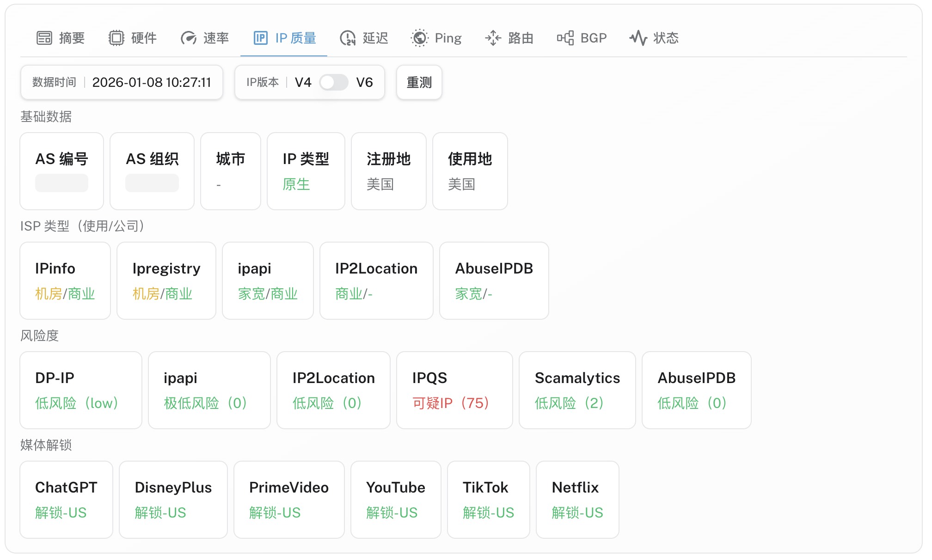Click the Ping globe icon
This screenshot has height=560, width=932.
pyautogui.click(x=419, y=38)
